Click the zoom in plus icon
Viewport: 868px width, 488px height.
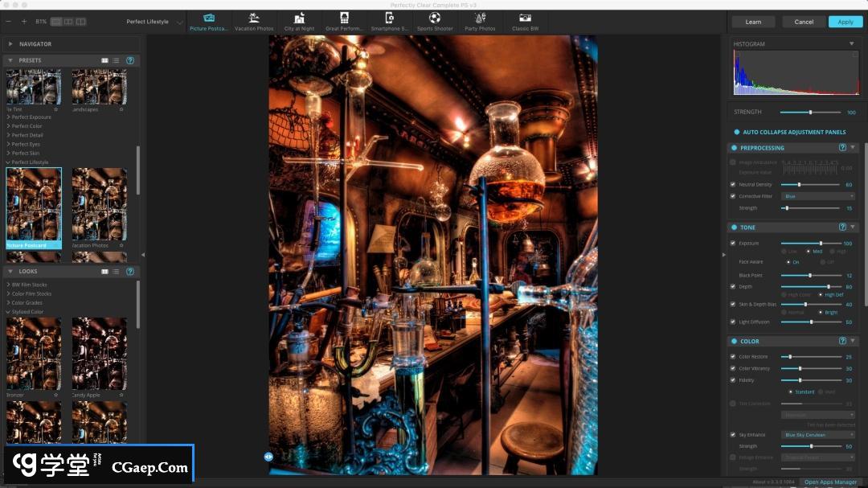point(24,22)
